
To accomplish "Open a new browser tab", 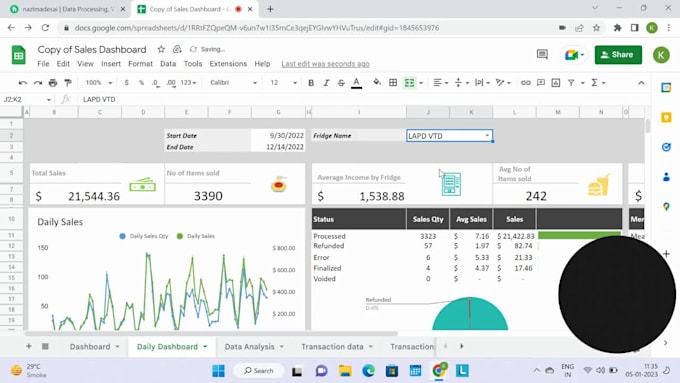I will click(x=270, y=9).
